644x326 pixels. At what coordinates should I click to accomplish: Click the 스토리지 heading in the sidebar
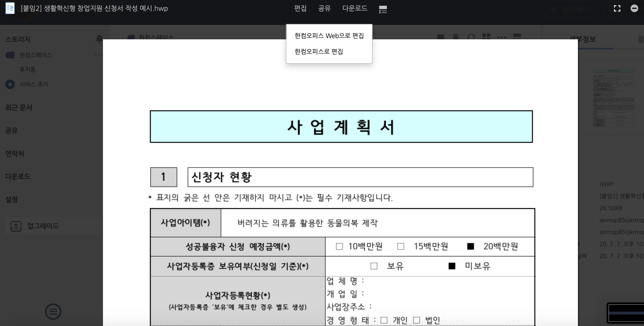(18, 39)
